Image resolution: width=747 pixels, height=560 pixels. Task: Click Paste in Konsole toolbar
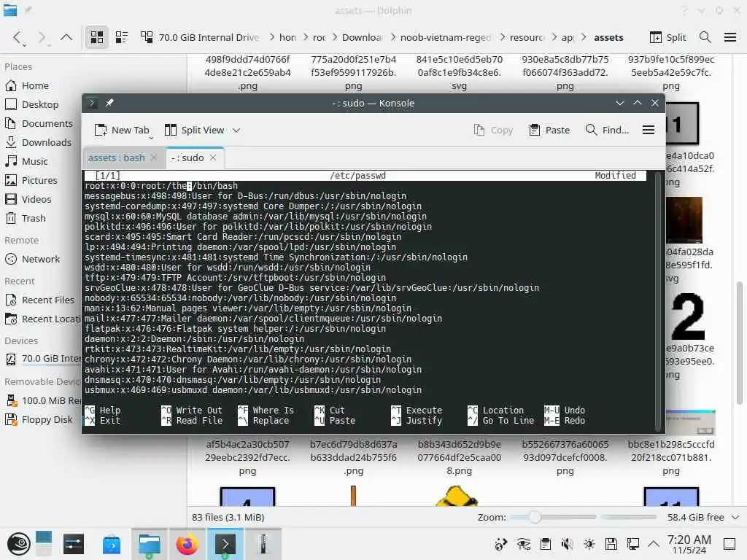549,130
